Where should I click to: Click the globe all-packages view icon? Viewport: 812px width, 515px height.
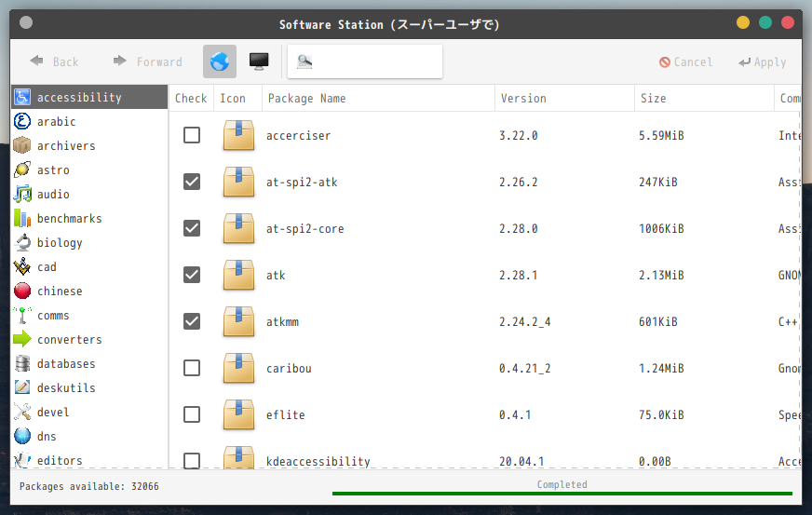click(x=220, y=61)
